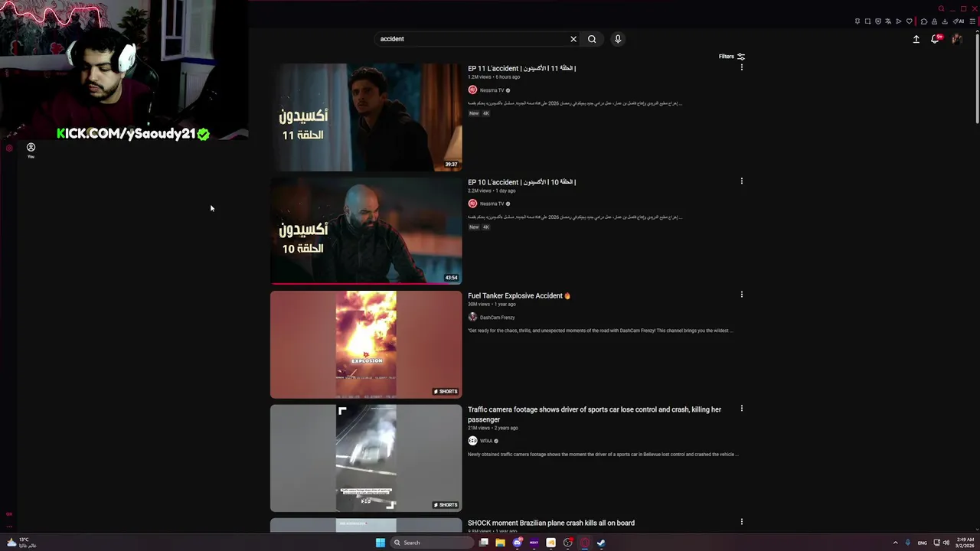Open the AI assistant button in the toolbar
This screenshot has height=551, width=980.
(x=959, y=21)
